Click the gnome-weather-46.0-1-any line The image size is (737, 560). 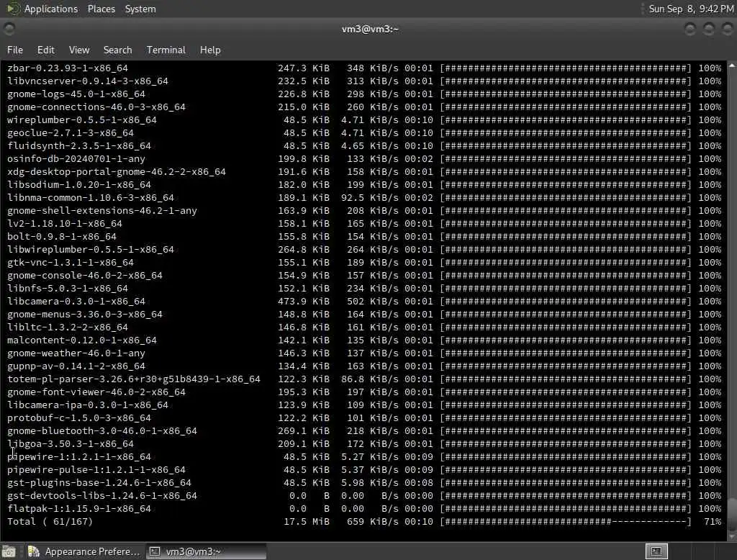(x=364, y=353)
